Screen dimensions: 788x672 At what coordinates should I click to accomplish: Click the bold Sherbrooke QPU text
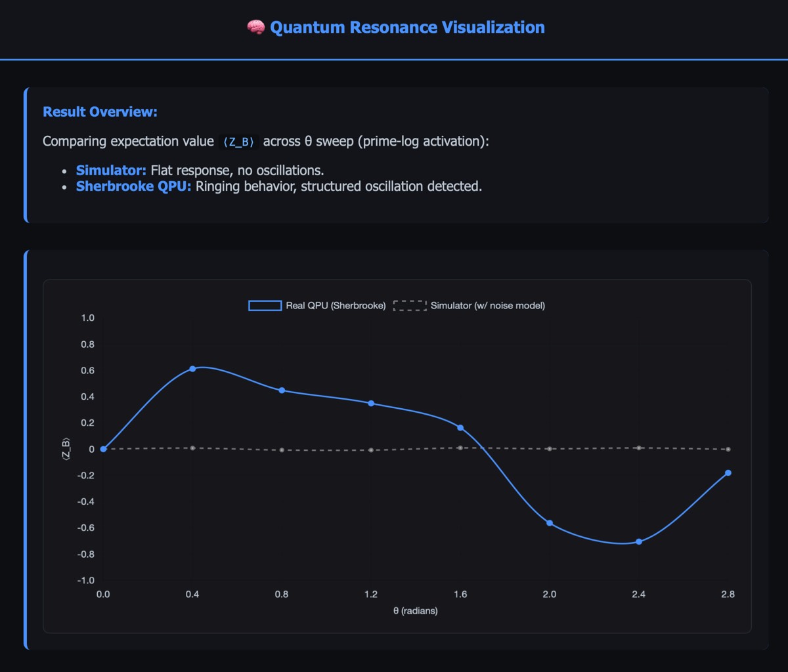(134, 186)
